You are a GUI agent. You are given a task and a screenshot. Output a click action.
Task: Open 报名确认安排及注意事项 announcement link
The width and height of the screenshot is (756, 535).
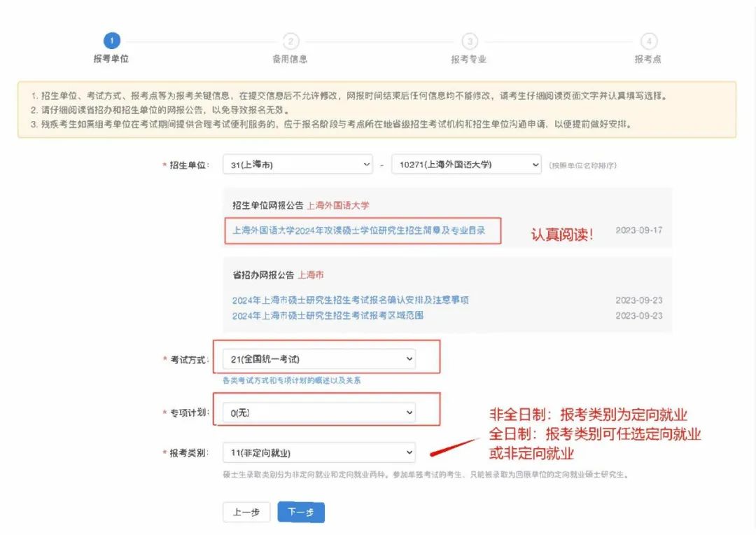(350, 300)
